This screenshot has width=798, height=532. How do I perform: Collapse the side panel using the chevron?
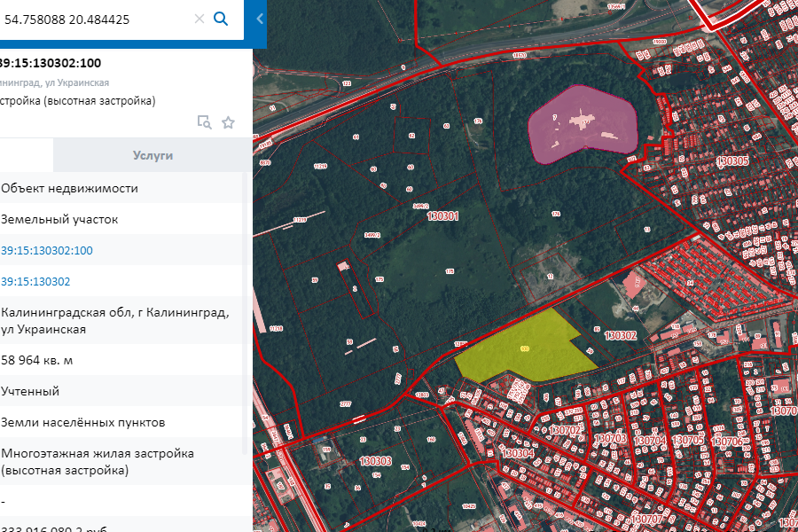(260, 19)
